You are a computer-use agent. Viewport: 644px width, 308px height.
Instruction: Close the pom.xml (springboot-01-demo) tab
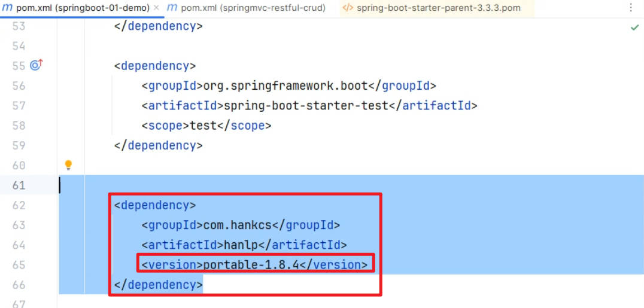pos(156,8)
